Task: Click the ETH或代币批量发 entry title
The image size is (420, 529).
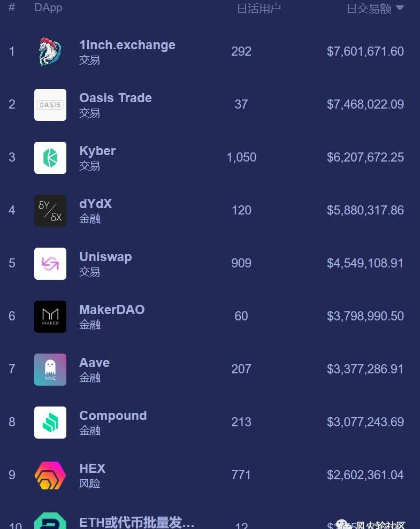Action: 136,522
